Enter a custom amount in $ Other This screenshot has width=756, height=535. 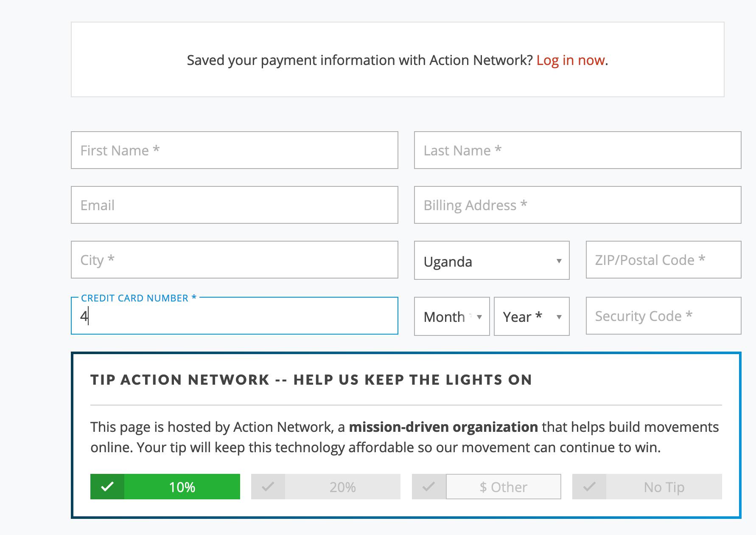pyautogui.click(x=503, y=487)
